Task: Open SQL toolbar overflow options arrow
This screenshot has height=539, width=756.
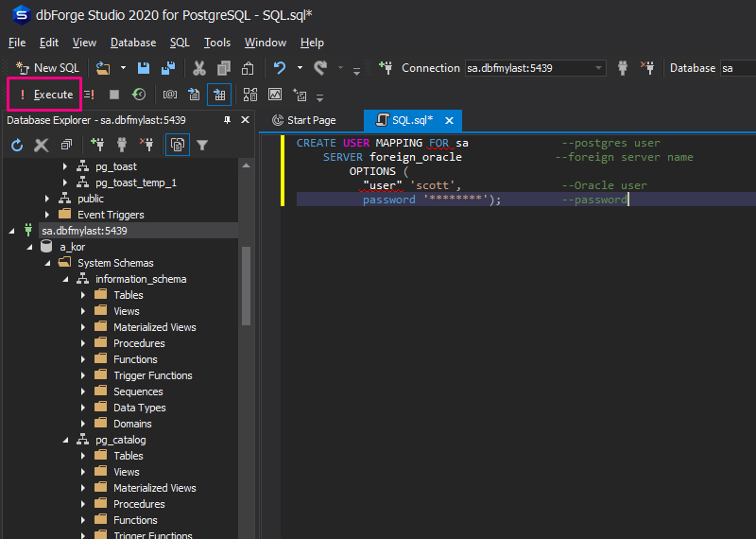Action: (319, 97)
